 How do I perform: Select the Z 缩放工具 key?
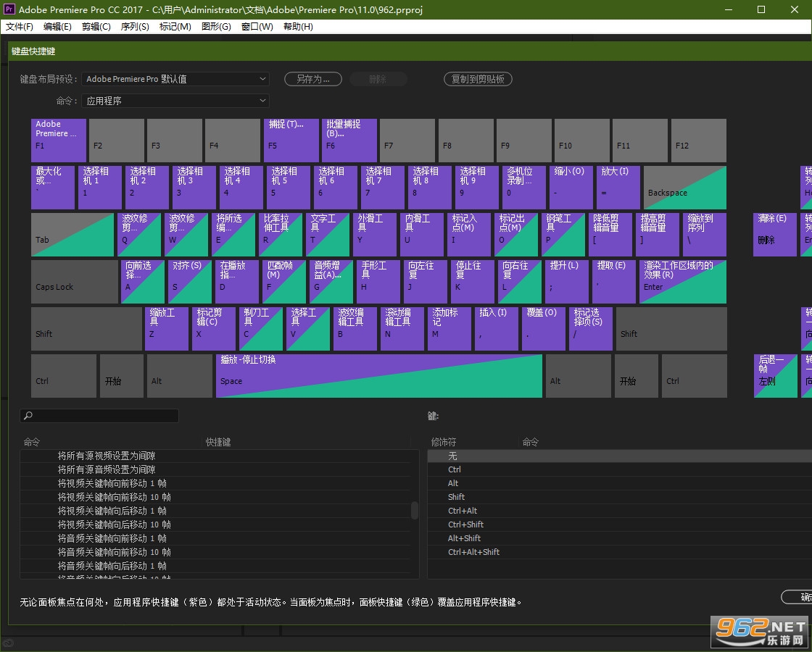pos(167,329)
